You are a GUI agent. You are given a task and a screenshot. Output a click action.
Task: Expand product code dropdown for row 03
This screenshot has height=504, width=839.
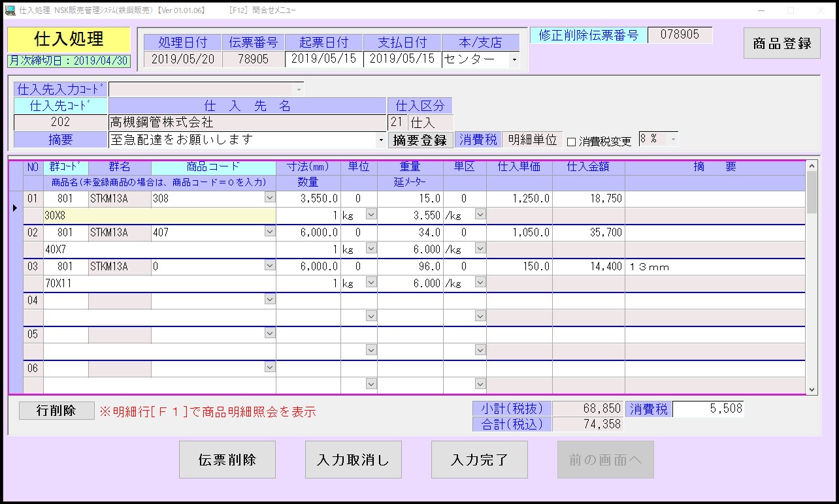[270, 265]
